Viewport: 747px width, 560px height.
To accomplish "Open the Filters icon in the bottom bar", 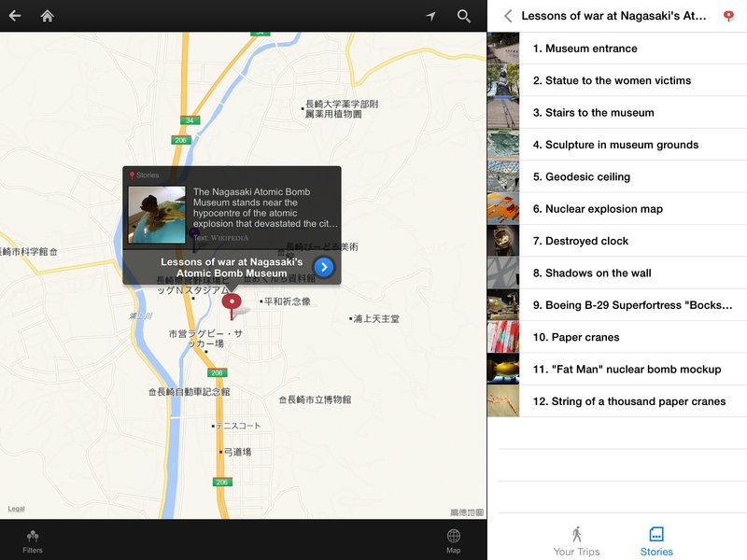I will click(33, 541).
